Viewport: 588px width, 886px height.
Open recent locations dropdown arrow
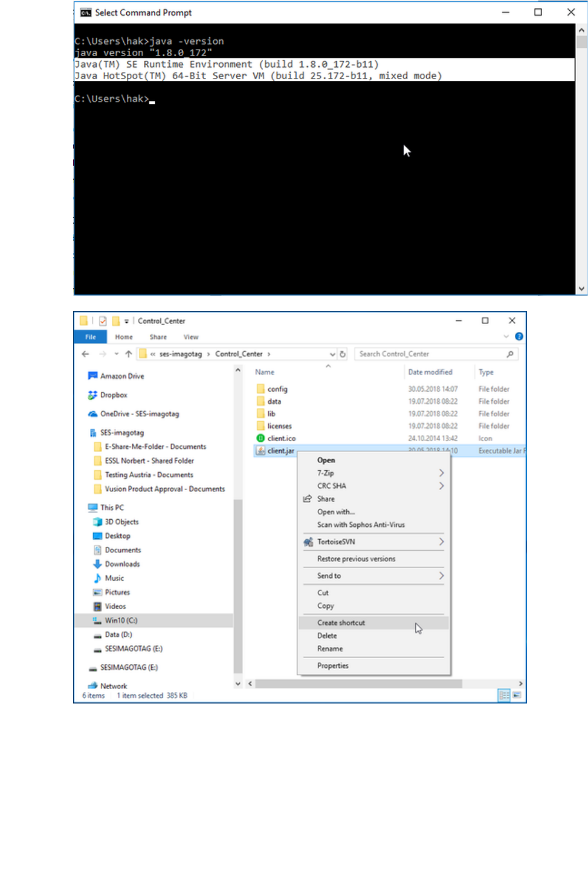click(x=116, y=354)
